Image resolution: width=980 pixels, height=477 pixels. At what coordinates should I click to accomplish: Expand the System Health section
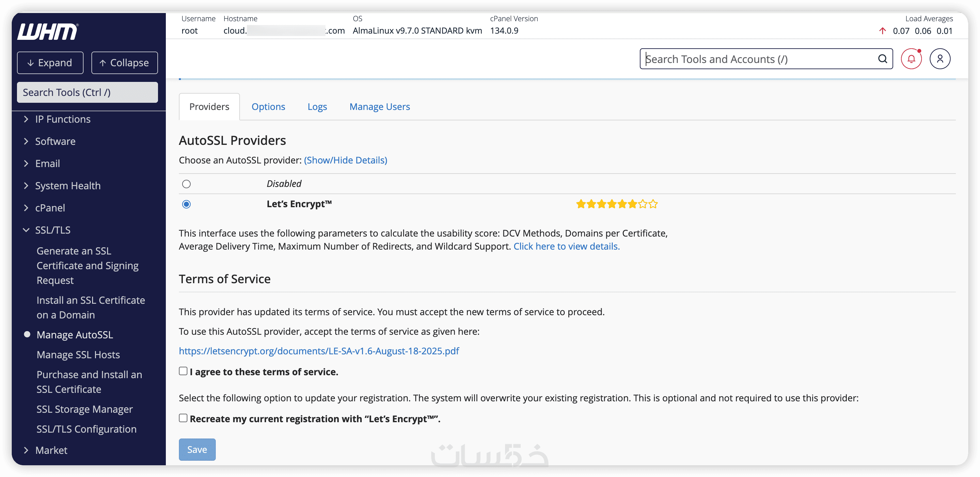[x=68, y=186]
